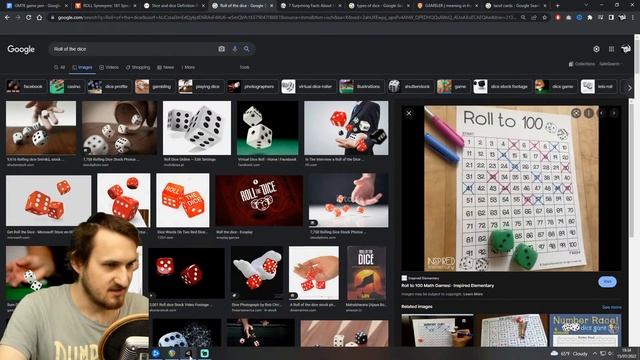Open the browser home page icon
This screenshot has width=640, height=360.
pyautogui.click(x=39, y=18)
